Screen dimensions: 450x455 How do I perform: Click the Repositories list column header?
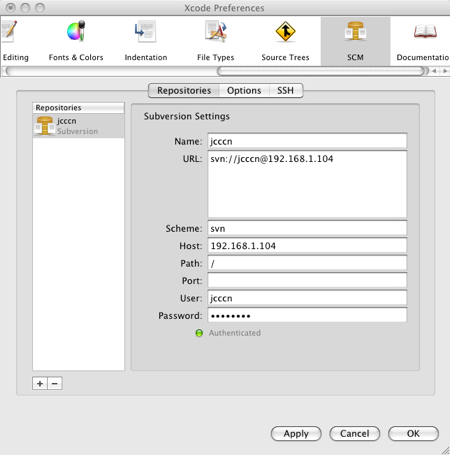pyautogui.click(x=78, y=108)
